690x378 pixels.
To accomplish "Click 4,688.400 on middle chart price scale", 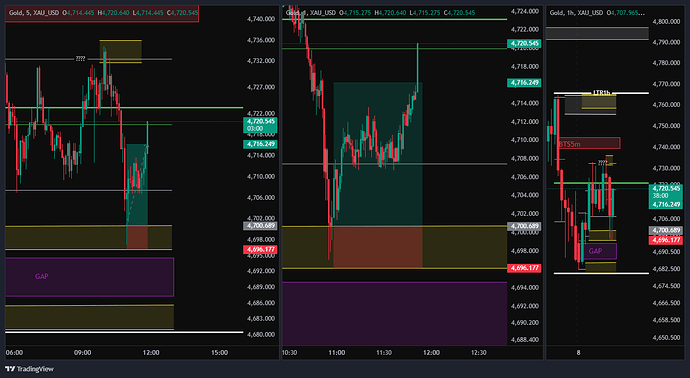I will [525, 339].
